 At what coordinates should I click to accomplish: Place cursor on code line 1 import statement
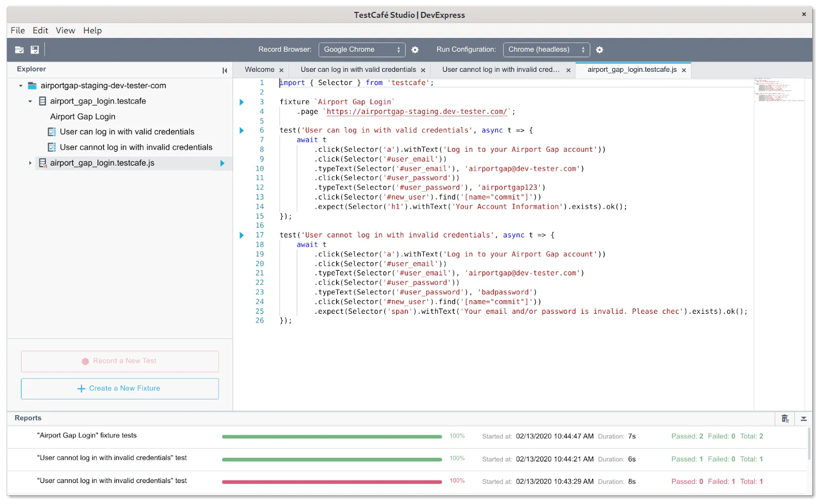point(356,83)
